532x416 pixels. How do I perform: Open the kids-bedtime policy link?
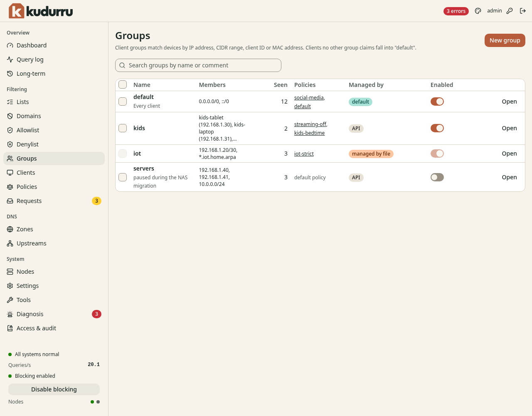coord(309,133)
